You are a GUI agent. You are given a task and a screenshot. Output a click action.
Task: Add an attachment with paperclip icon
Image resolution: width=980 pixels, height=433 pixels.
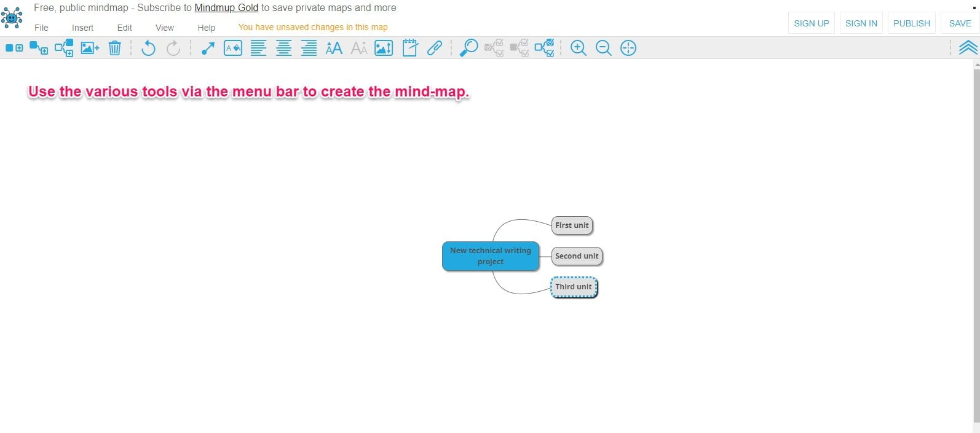pyautogui.click(x=435, y=48)
